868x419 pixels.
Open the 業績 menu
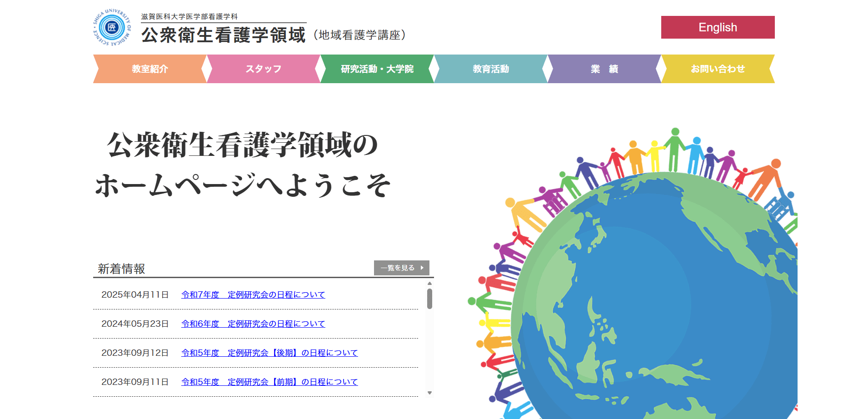coord(604,69)
